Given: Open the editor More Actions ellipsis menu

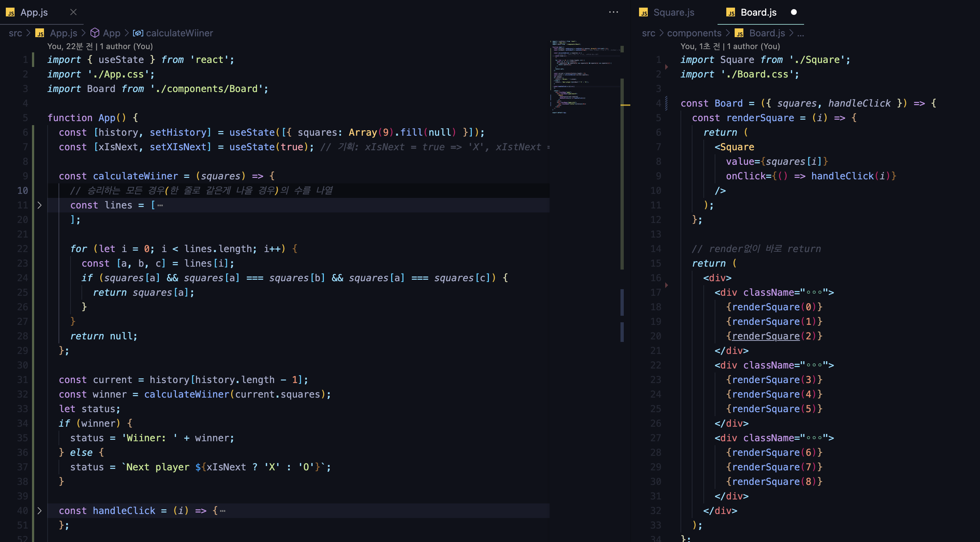Looking at the screenshot, I should 613,12.
